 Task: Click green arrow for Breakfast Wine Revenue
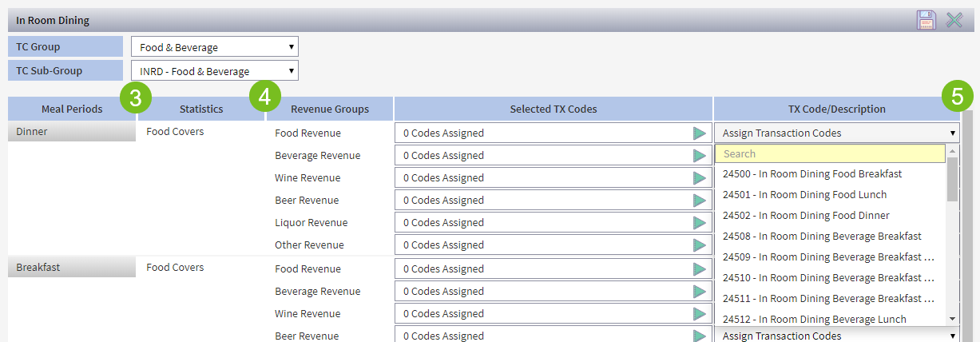pyautogui.click(x=700, y=314)
